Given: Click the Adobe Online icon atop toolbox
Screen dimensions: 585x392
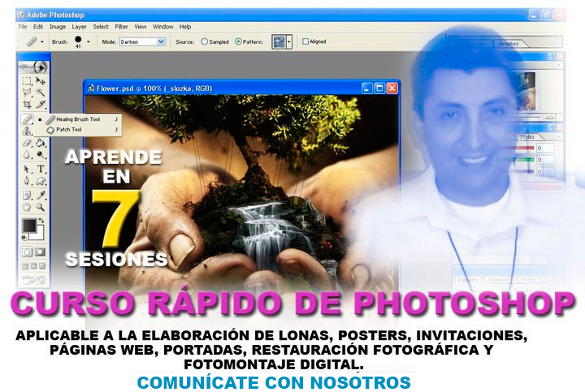Looking at the screenshot, I should pyautogui.click(x=33, y=67).
